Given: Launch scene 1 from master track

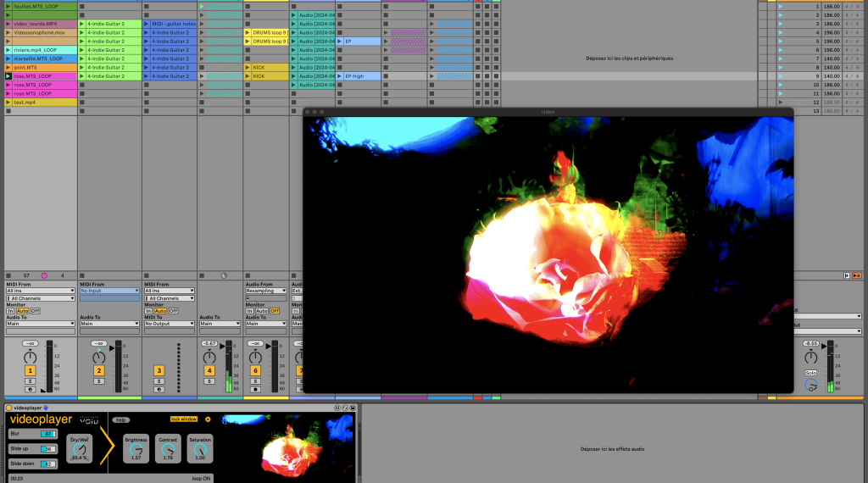Looking at the screenshot, I should (781, 6).
